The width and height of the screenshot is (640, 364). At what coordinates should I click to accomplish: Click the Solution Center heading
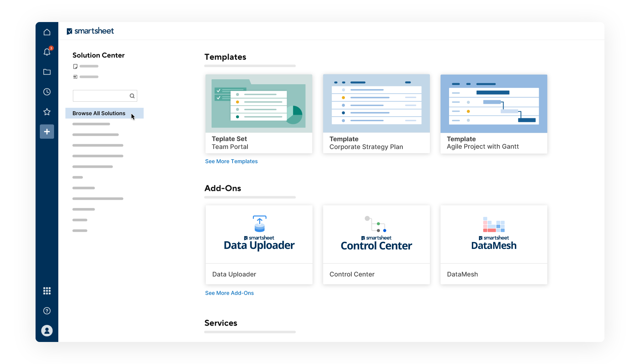(98, 55)
